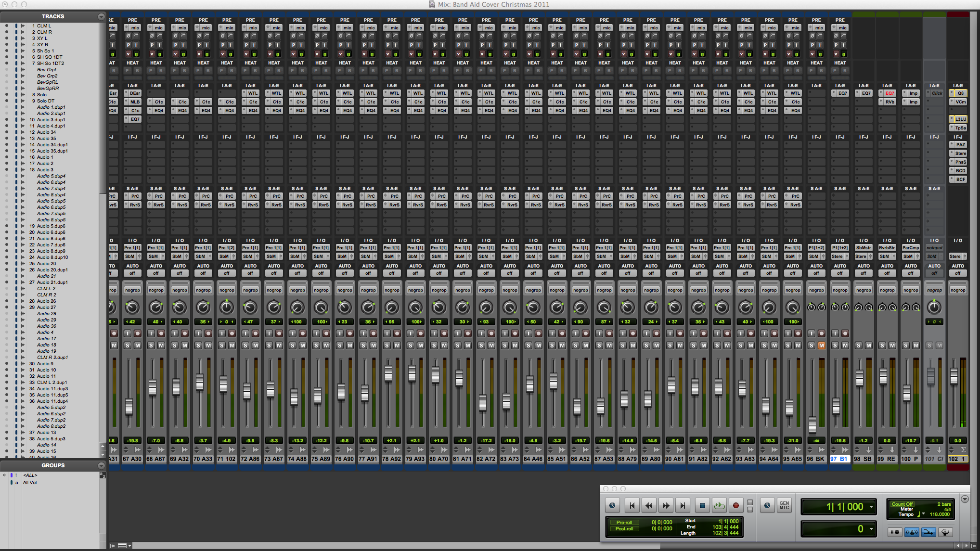Click Count Off button in transport
This screenshot has height=551, width=980.
(902, 504)
